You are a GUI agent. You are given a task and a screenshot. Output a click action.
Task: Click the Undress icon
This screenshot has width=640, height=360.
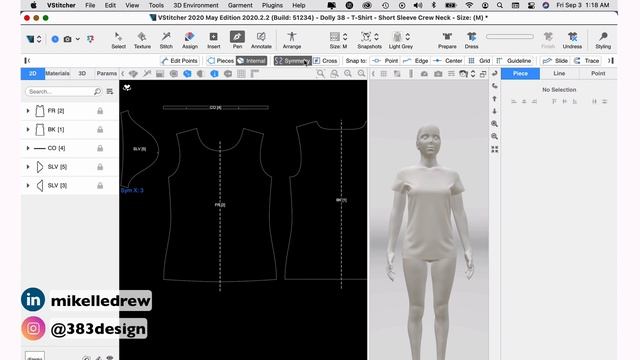pos(572,40)
